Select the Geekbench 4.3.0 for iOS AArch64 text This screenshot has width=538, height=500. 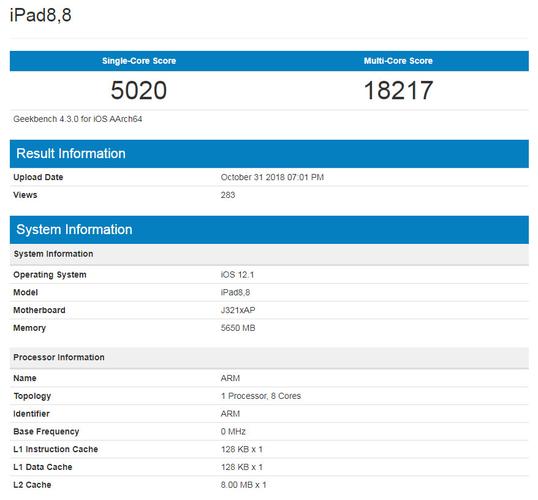(x=78, y=119)
